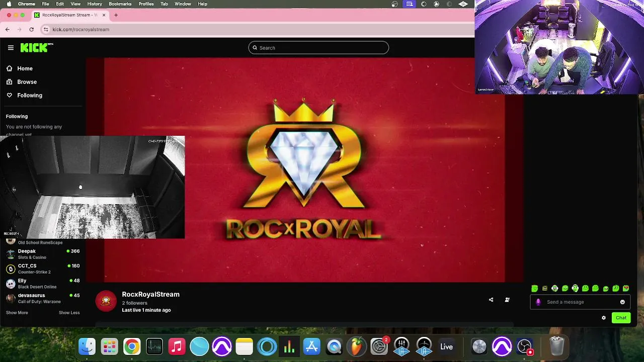Open App Store from the dock
This screenshot has width=644, height=362.
tap(311, 346)
